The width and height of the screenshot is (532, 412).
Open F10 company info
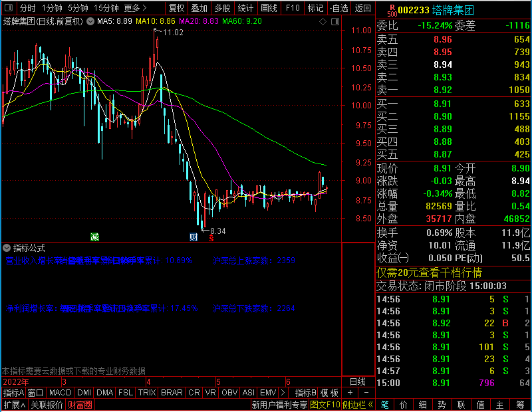tap(293, 8)
